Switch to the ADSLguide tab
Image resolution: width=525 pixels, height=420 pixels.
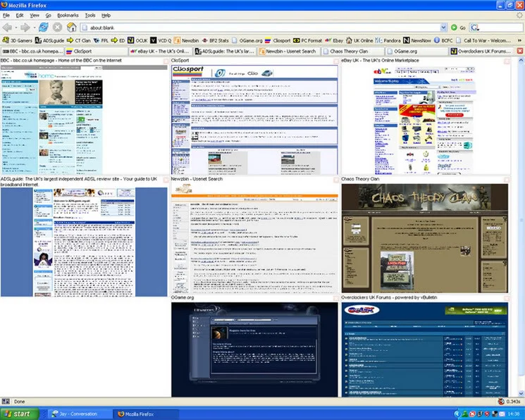(225, 51)
